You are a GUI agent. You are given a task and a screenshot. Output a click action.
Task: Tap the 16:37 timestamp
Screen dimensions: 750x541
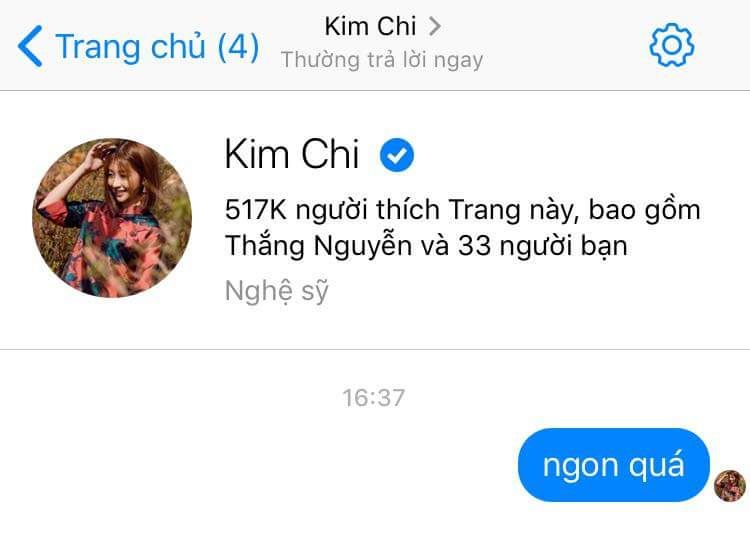[374, 398]
